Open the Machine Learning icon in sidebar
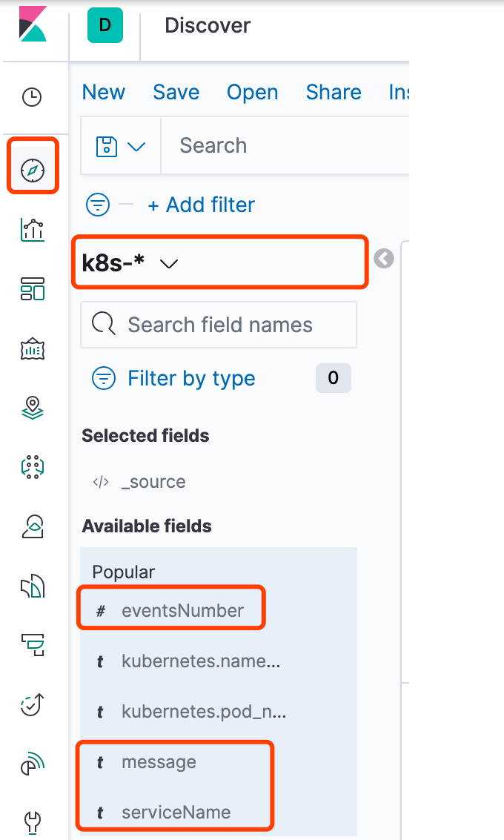 tap(33, 466)
